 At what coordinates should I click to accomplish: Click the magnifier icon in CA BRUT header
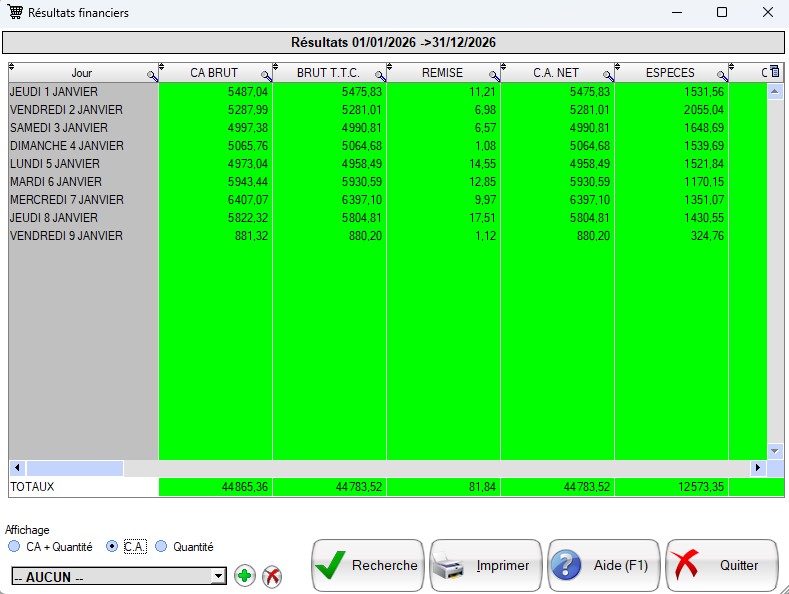tap(266, 75)
